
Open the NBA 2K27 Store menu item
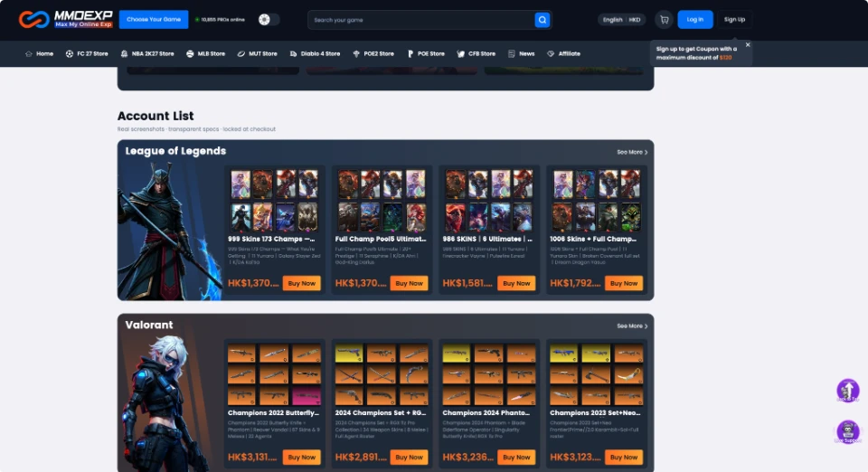(147, 53)
